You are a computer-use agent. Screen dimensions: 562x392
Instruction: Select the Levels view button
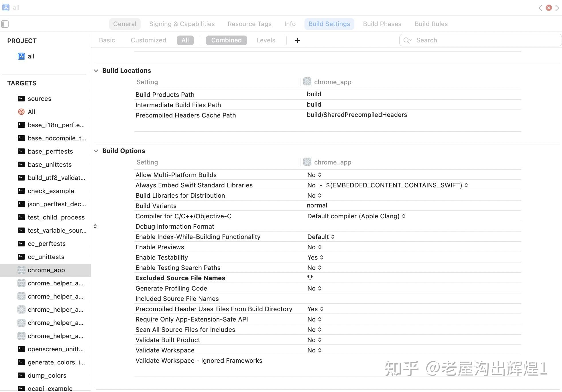pos(266,40)
